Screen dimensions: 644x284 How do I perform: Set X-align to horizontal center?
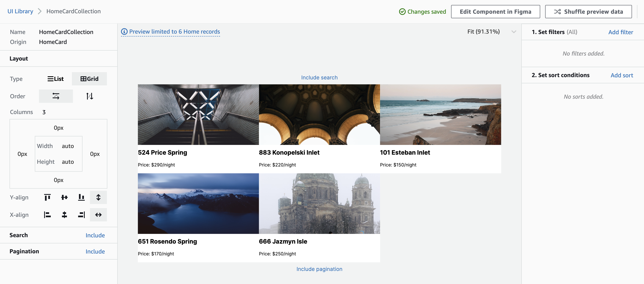tap(64, 215)
